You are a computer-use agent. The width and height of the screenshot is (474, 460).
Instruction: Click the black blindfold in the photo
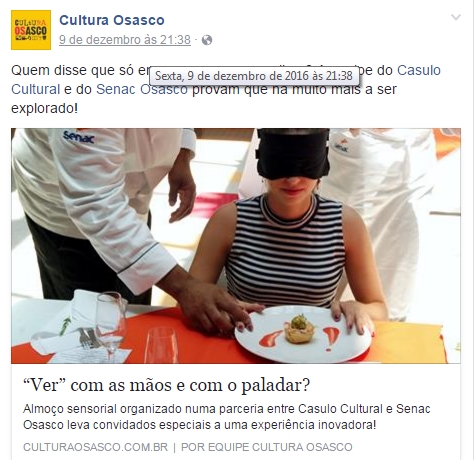pyautogui.click(x=293, y=153)
